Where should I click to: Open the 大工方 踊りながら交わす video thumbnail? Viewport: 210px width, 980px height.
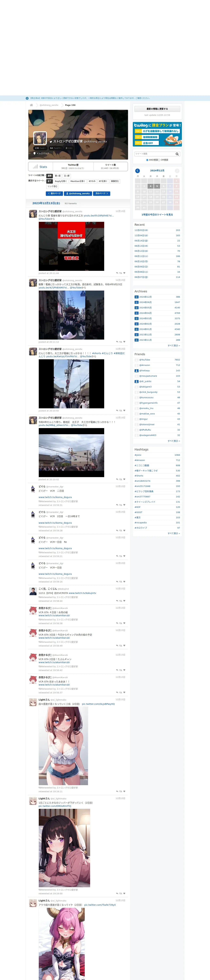click(71, 246)
